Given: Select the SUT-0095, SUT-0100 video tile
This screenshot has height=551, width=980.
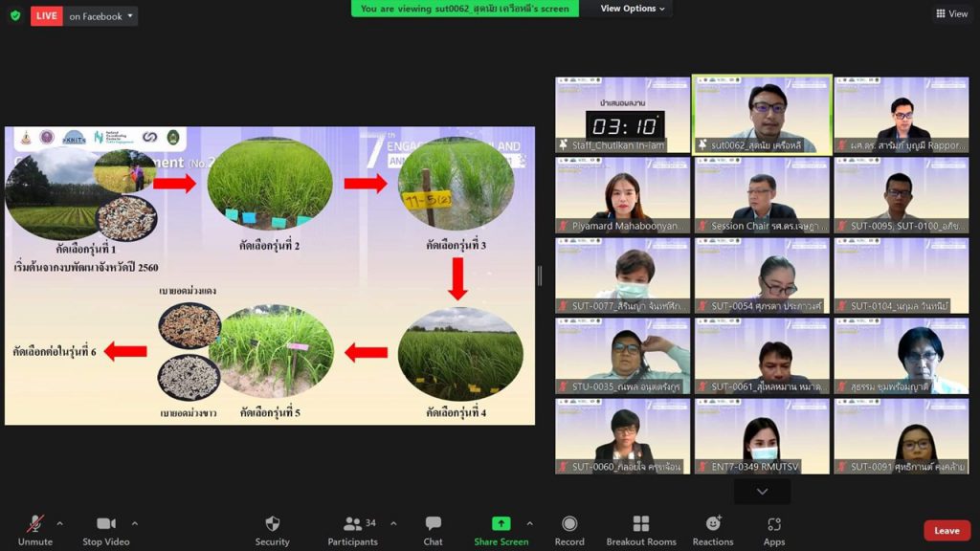Looking at the screenshot, I should pyautogui.click(x=902, y=195).
